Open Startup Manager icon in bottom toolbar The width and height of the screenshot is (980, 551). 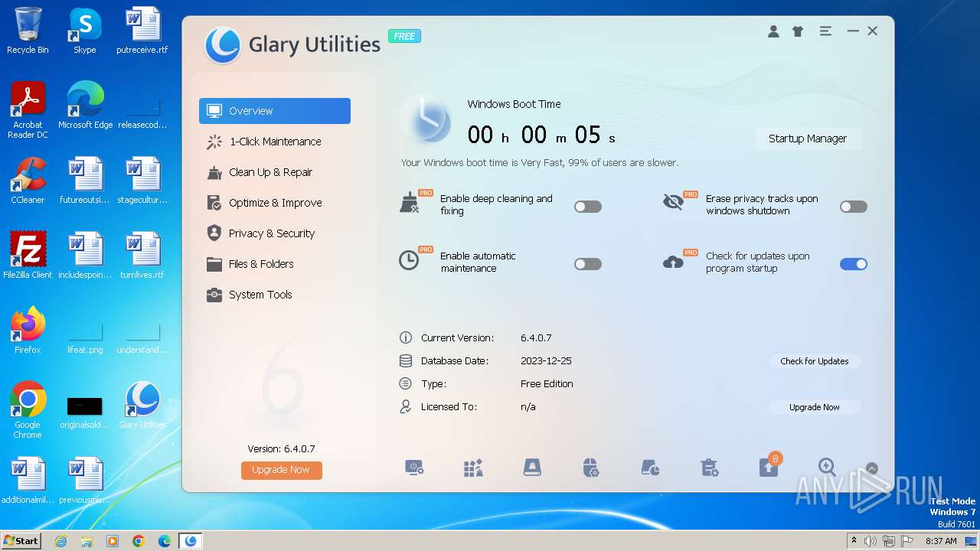point(414,468)
